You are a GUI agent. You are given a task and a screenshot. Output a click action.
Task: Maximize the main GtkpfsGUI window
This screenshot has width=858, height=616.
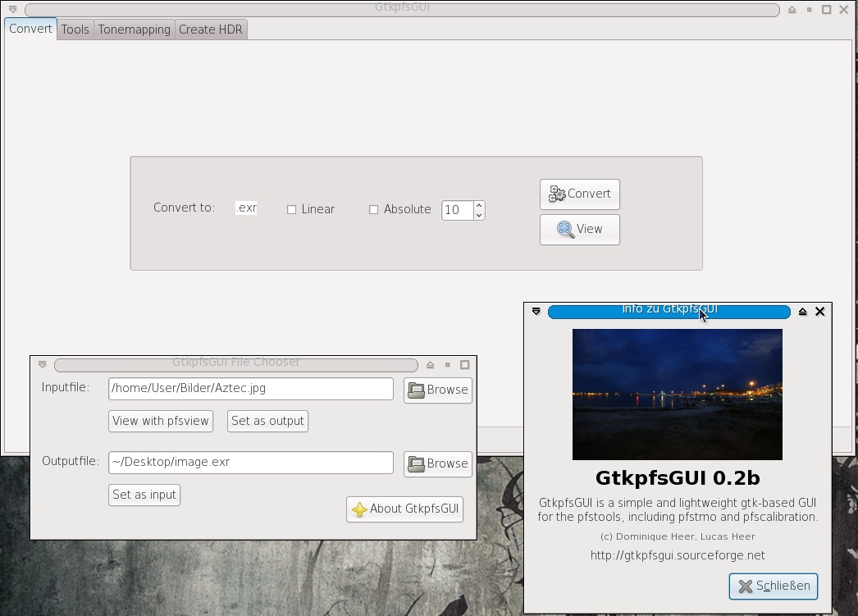coord(826,9)
